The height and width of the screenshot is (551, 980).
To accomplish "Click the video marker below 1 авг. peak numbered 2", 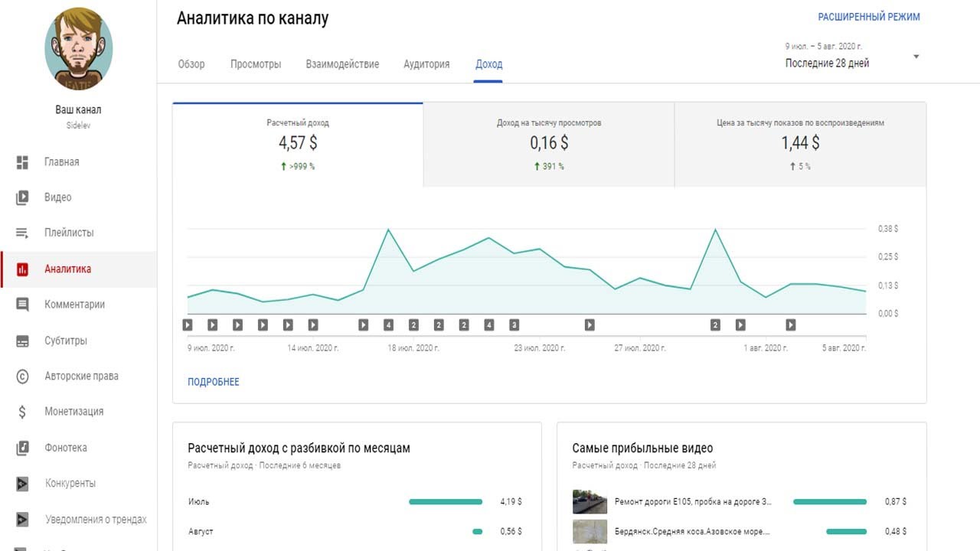I will (x=715, y=325).
